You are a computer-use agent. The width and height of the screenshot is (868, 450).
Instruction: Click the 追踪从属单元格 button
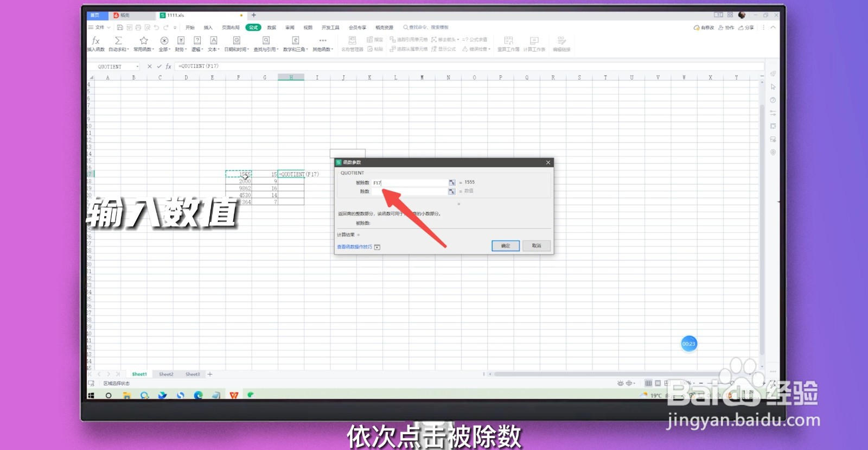pyautogui.click(x=409, y=49)
